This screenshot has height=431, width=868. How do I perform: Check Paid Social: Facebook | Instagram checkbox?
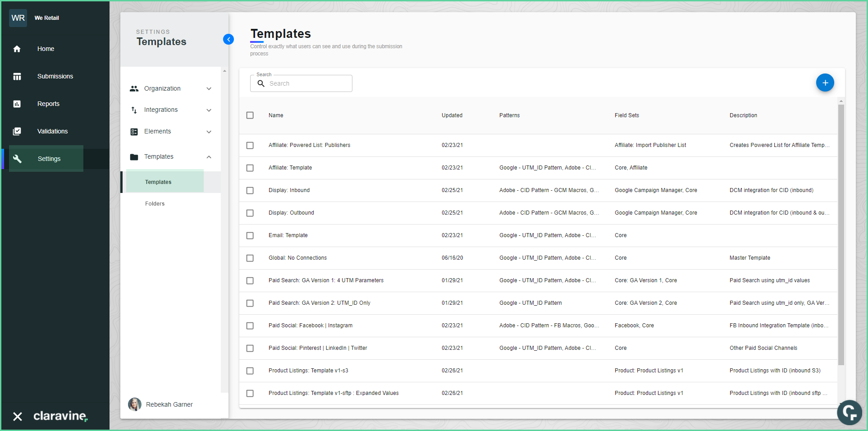coord(250,326)
